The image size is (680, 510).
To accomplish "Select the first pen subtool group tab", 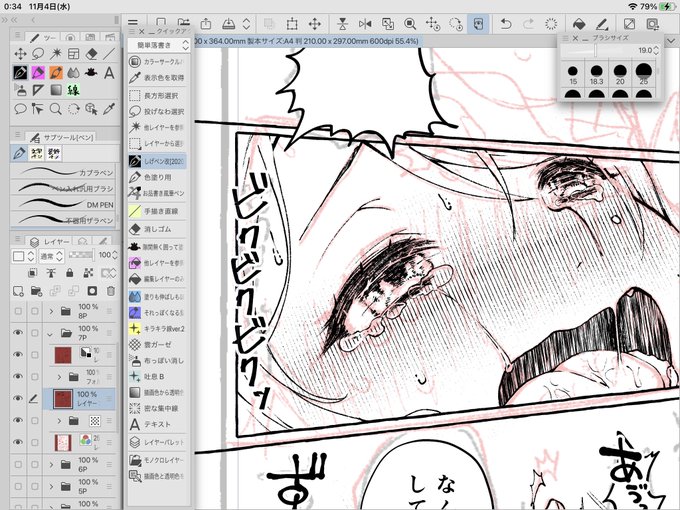I will click(19, 153).
